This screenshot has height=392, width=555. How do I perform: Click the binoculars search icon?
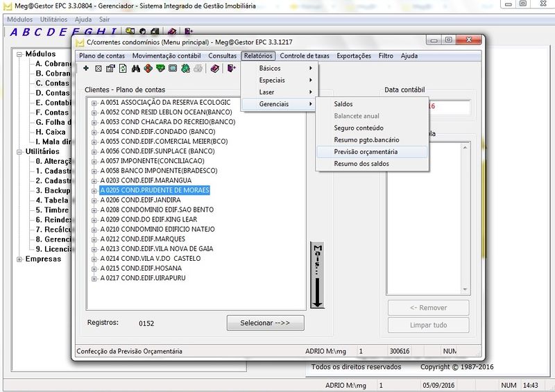pyautogui.click(x=136, y=69)
